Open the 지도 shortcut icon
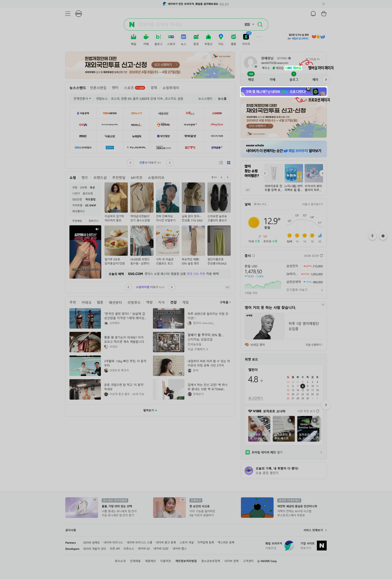This screenshot has width=392, height=579. click(221, 37)
